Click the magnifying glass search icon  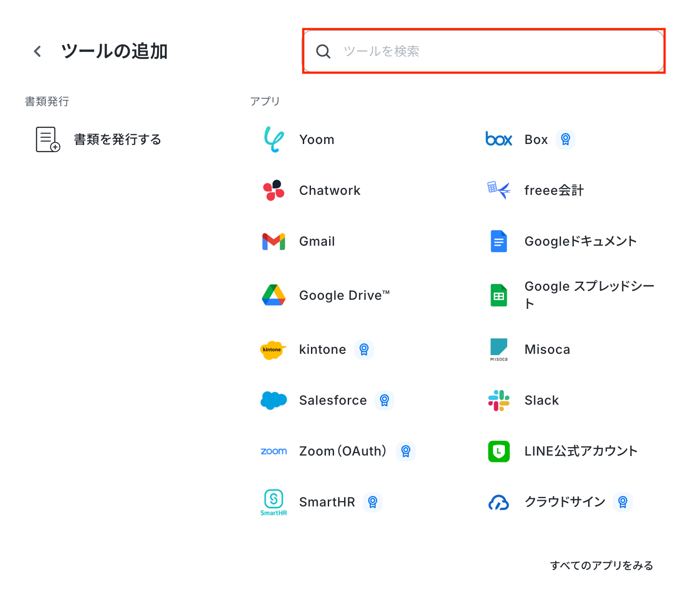[x=323, y=51]
